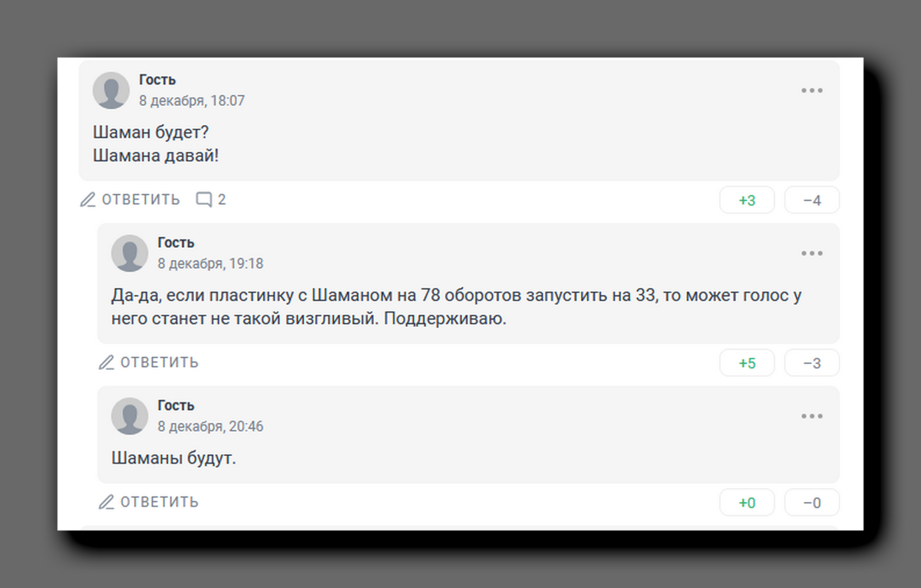
Task: Click the pencil icon next to the bottom ОТВЕТИТЬ
Action: [x=106, y=501]
